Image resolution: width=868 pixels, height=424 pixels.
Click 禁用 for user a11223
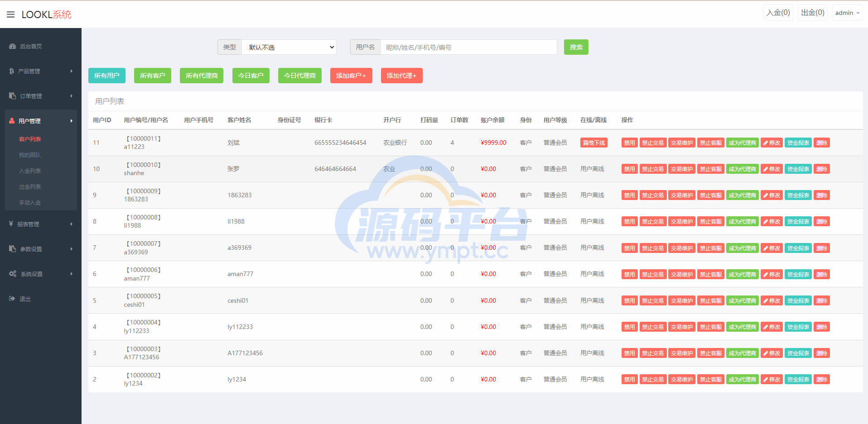tap(629, 143)
